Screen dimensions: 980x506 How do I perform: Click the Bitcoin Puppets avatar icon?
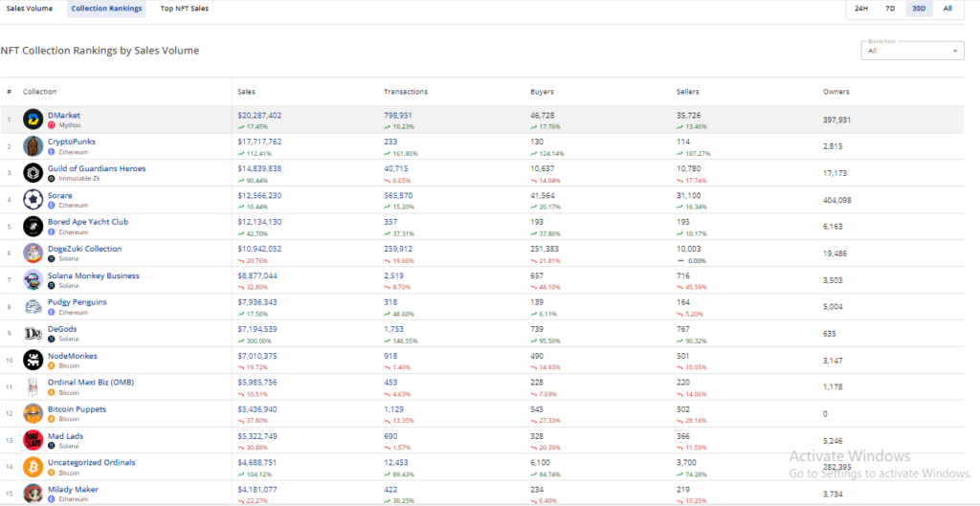pos(33,413)
